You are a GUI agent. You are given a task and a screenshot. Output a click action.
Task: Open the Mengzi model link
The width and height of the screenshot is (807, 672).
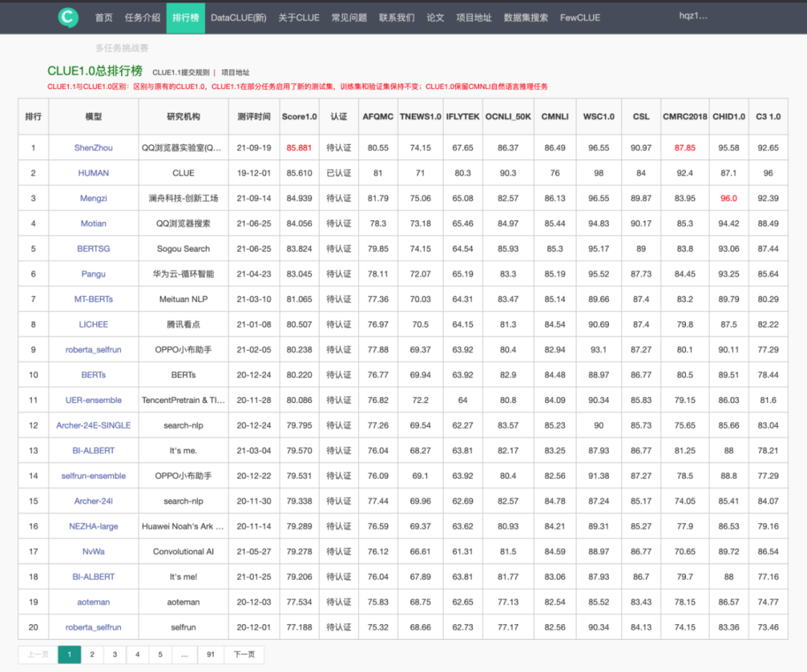click(93, 198)
